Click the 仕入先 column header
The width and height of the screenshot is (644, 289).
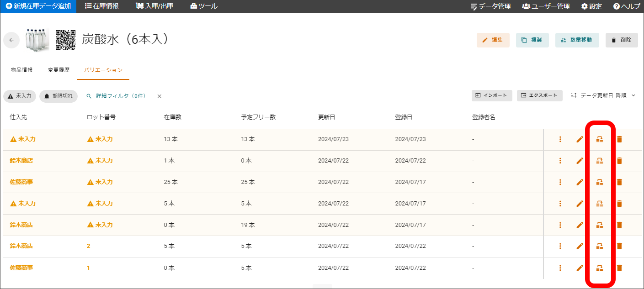(x=18, y=117)
